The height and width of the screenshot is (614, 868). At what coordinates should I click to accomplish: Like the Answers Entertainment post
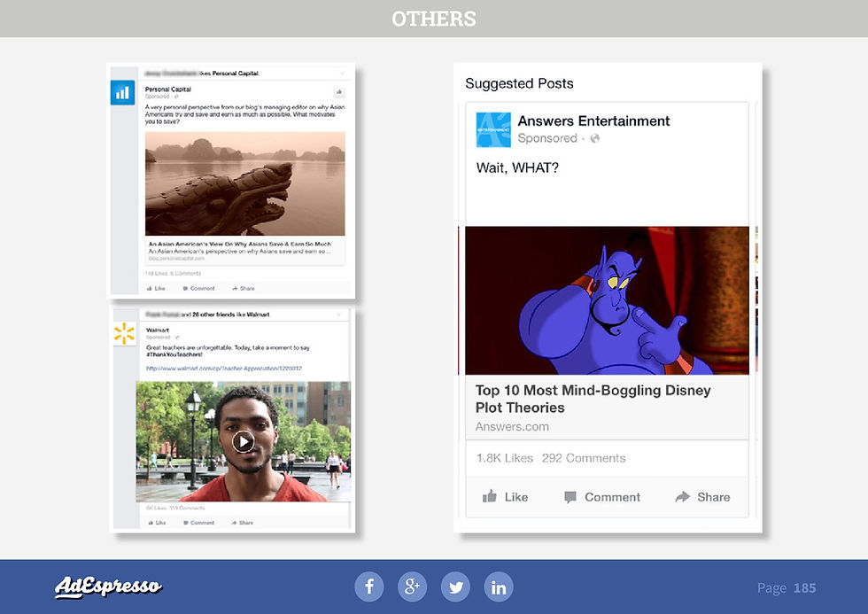coord(505,497)
